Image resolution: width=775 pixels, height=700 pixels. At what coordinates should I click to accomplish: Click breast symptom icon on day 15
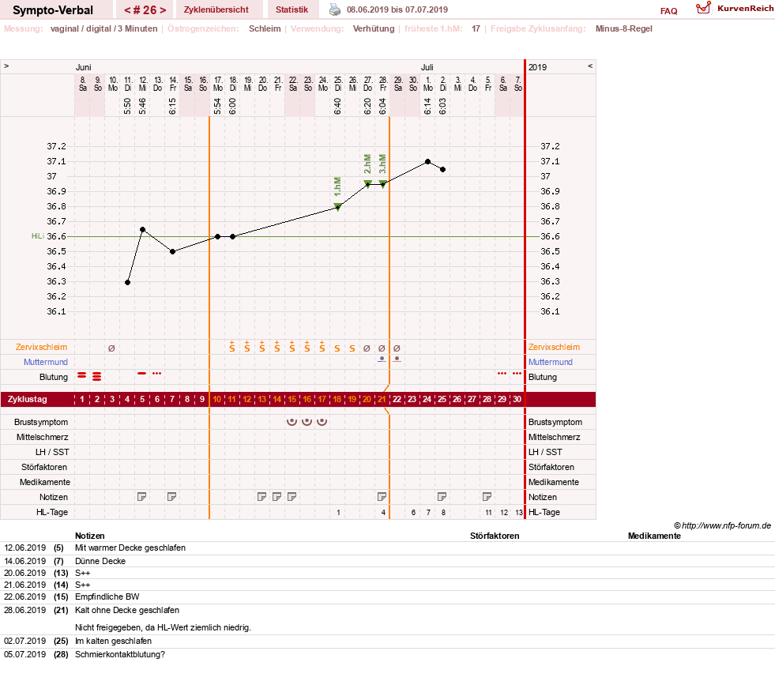[x=292, y=422]
